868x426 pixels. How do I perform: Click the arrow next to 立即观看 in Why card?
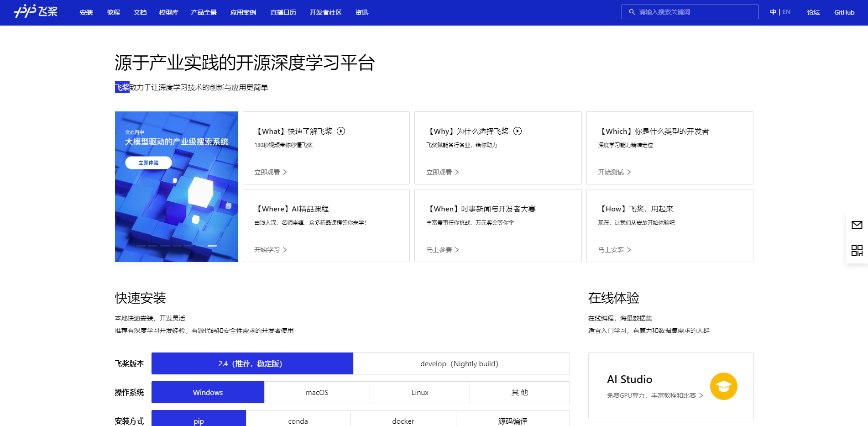(x=457, y=172)
